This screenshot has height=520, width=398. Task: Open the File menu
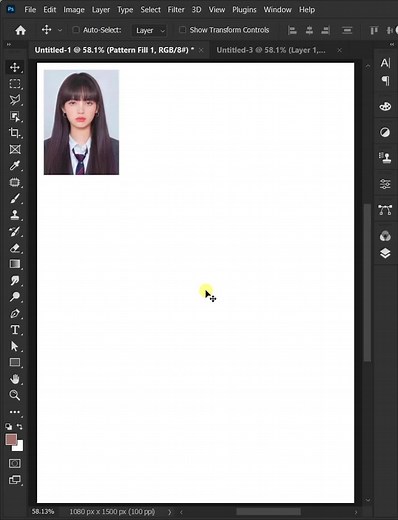point(30,10)
